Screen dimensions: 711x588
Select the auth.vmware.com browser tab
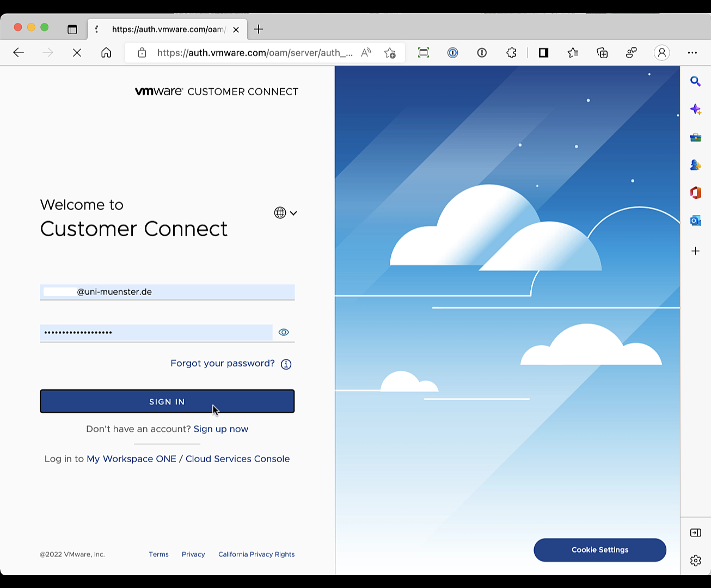point(168,29)
